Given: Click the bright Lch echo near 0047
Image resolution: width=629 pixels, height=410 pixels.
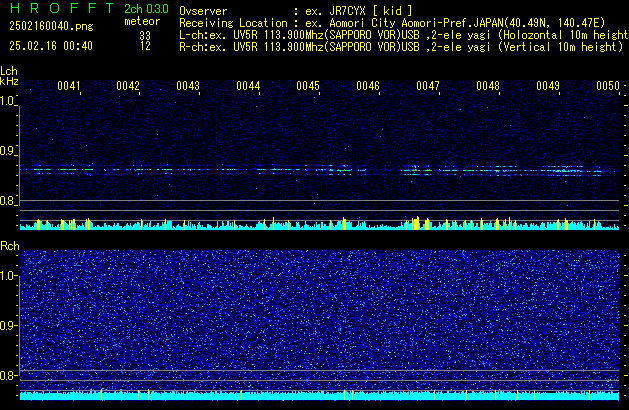Looking at the screenshot, I should click(x=416, y=170).
